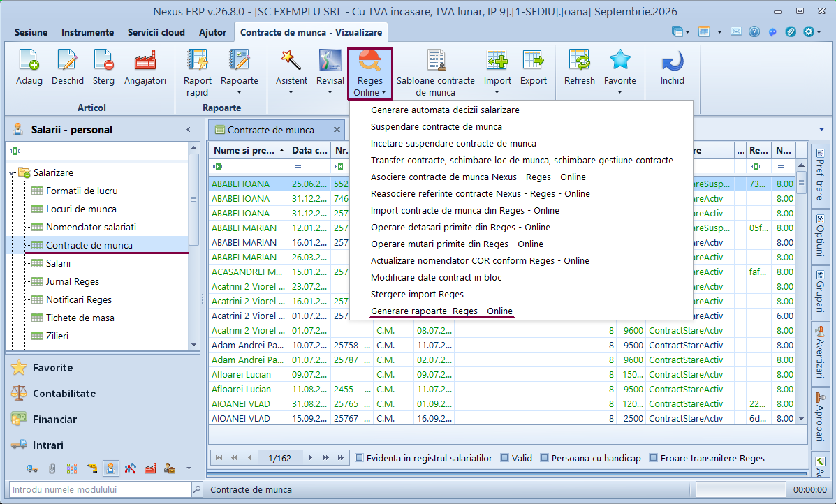Click the mail envelope icon in the title area
This screenshot has width=836, height=504.
735,31
